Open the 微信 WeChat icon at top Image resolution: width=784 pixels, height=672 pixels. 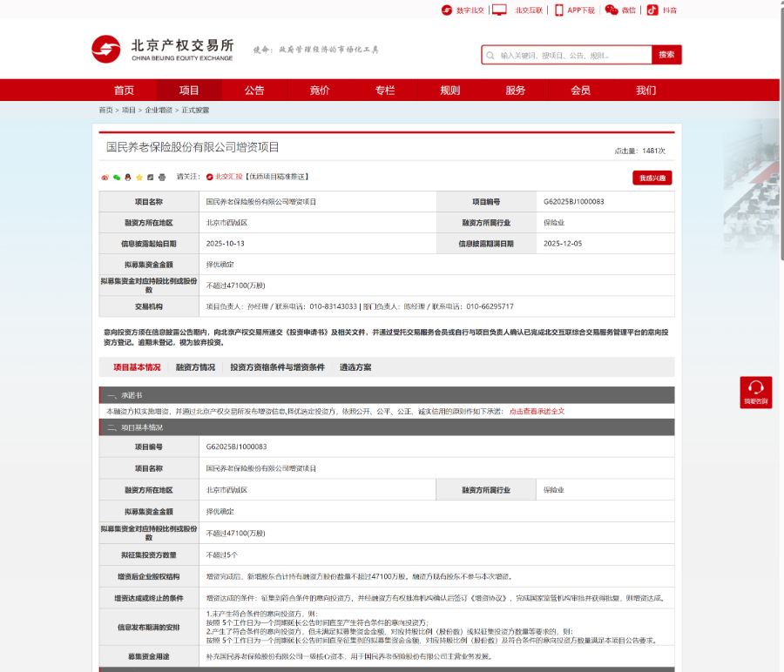point(610,10)
